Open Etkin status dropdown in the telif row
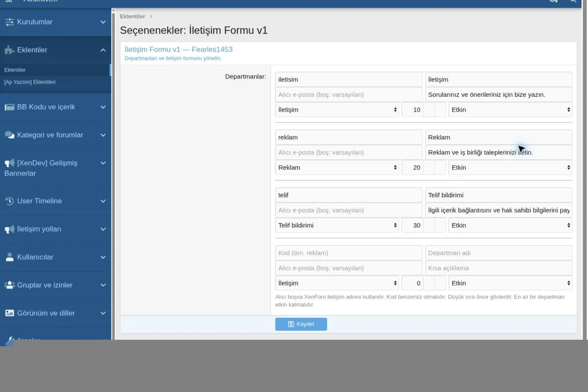588x392 pixels. 510,225
